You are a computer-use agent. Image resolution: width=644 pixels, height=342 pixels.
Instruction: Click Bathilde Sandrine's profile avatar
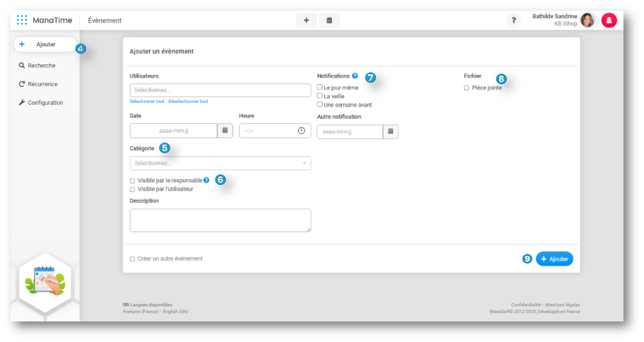click(x=588, y=20)
